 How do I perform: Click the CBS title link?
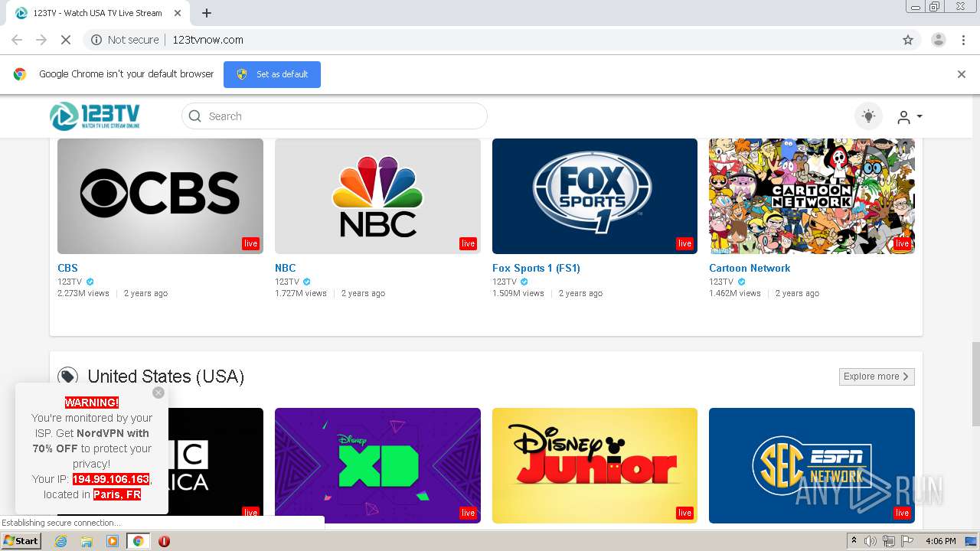pyautogui.click(x=67, y=268)
